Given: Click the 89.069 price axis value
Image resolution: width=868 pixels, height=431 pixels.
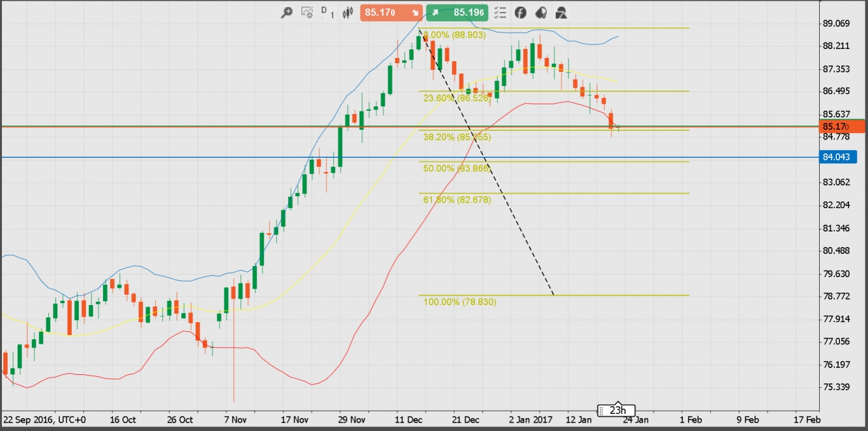Looking at the screenshot, I should coord(837,23).
